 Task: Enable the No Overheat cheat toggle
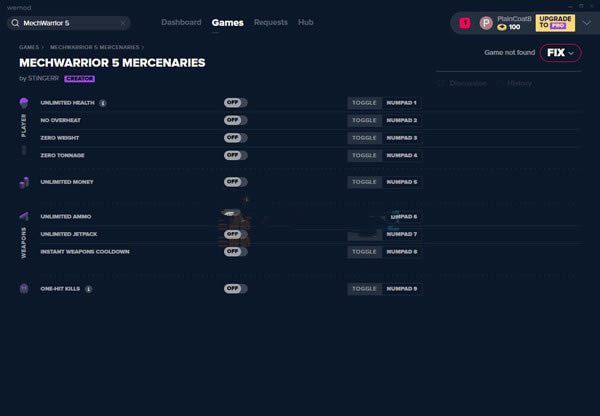(x=235, y=121)
